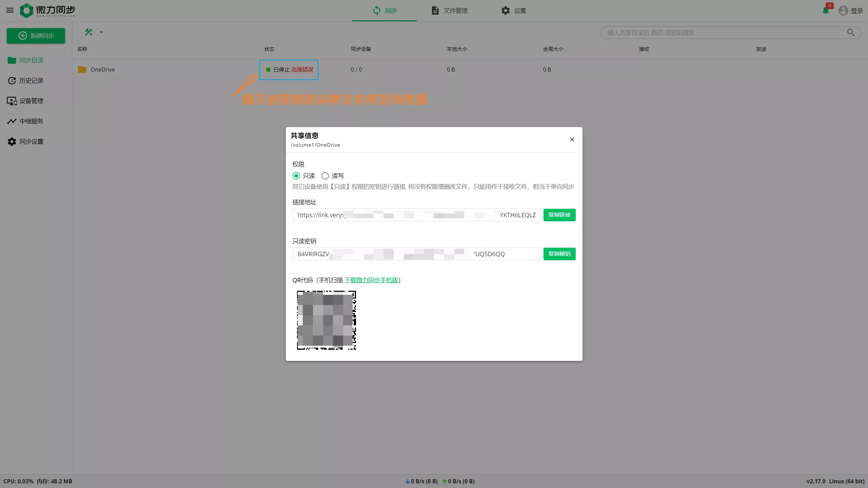Sort by 状态 column header

[270, 49]
